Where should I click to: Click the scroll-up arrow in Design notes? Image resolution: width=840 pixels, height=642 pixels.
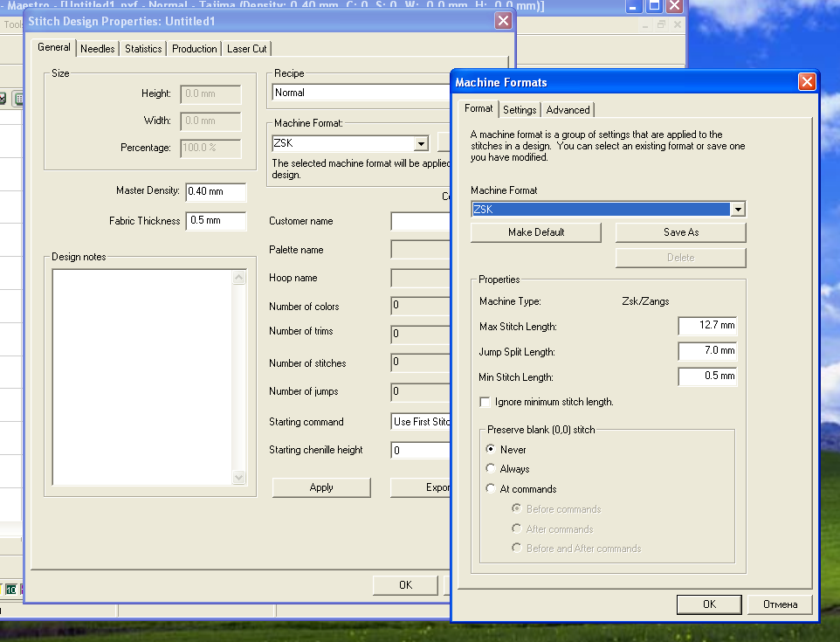(x=239, y=278)
